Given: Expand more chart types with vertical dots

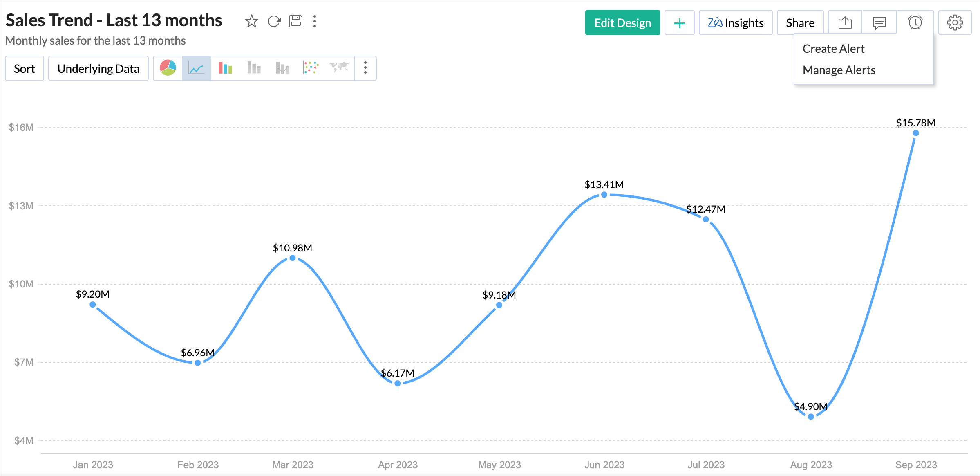Looking at the screenshot, I should 365,68.
